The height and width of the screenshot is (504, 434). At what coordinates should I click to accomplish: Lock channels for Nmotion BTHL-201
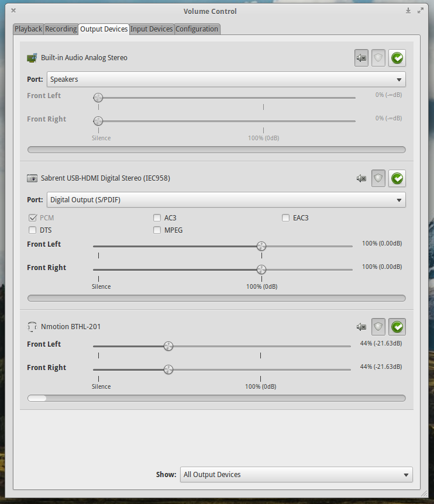378,327
